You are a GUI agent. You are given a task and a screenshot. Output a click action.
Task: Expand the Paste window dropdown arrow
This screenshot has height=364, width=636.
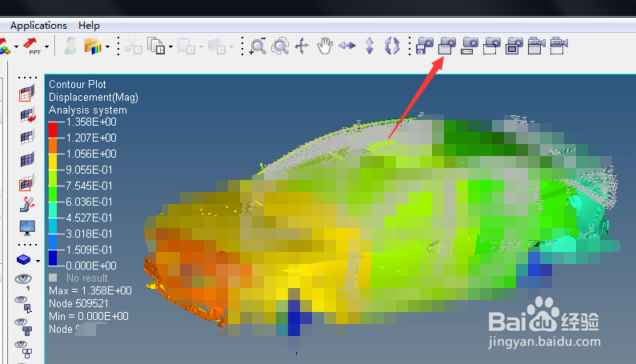point(201,46)
